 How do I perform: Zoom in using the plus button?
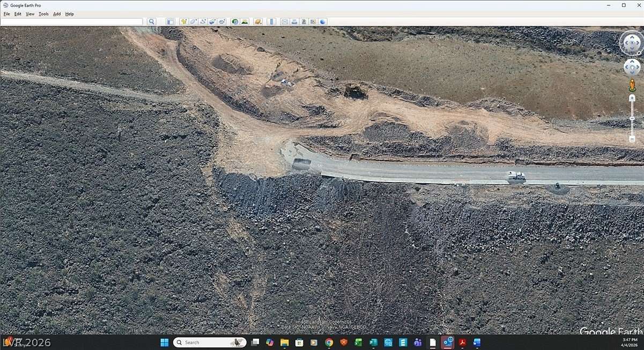click(631, 96)
